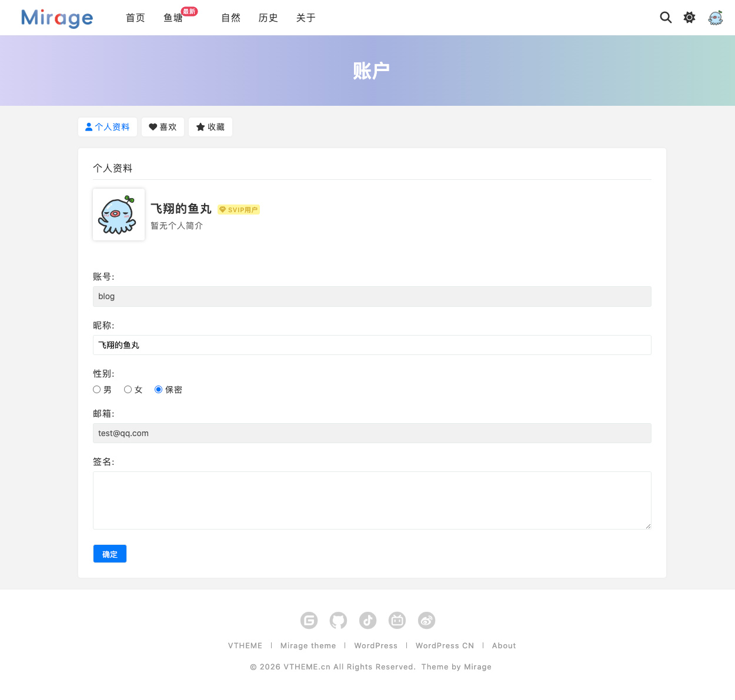Open the Bilibili TV footer icon

click(397, 620)
